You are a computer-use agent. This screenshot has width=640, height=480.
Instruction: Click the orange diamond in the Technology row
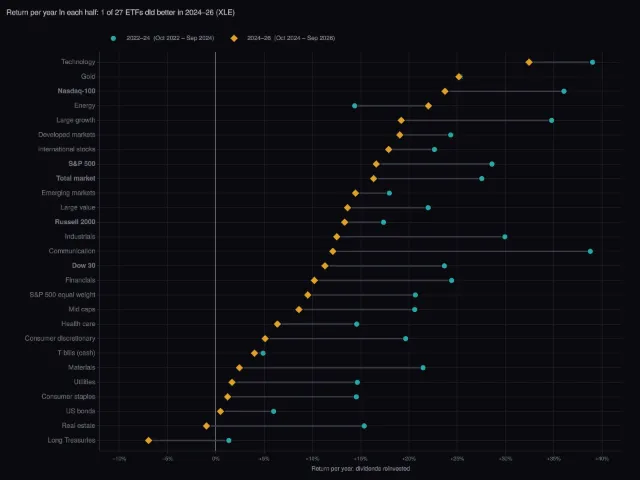click(529, 62)
